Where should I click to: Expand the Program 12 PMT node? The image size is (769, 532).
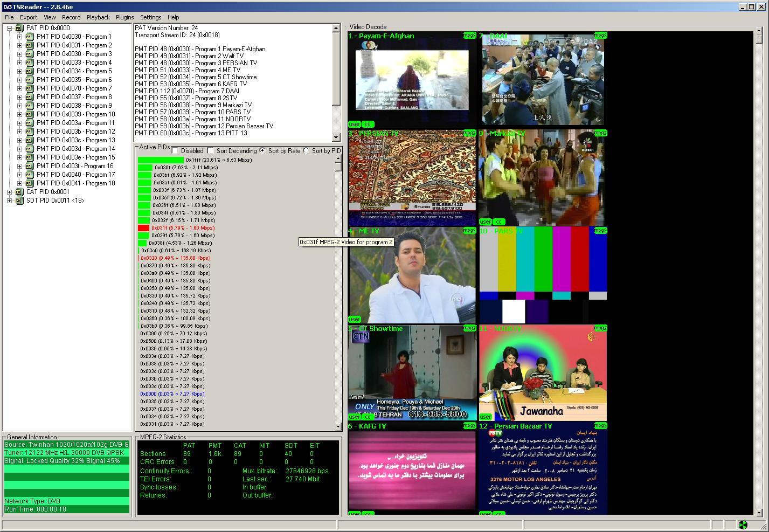[19, 132]
